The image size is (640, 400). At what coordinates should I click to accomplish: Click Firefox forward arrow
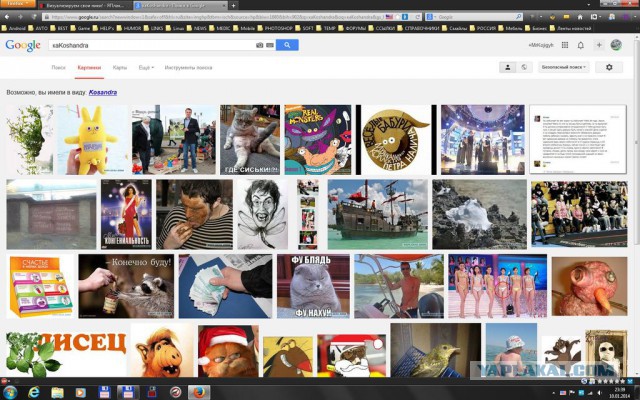(x=20, y=17)
